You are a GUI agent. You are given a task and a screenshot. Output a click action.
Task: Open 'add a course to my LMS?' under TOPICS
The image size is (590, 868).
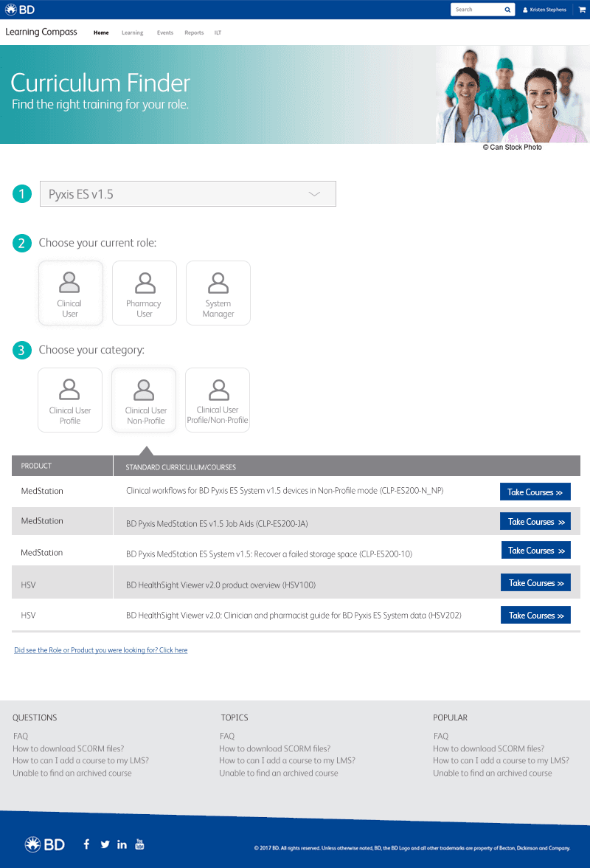287,760
